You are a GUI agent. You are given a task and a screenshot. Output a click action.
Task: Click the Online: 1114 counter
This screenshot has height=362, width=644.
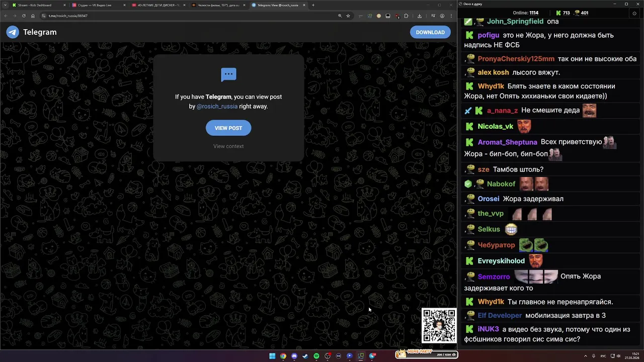click(x=526, y=13)
